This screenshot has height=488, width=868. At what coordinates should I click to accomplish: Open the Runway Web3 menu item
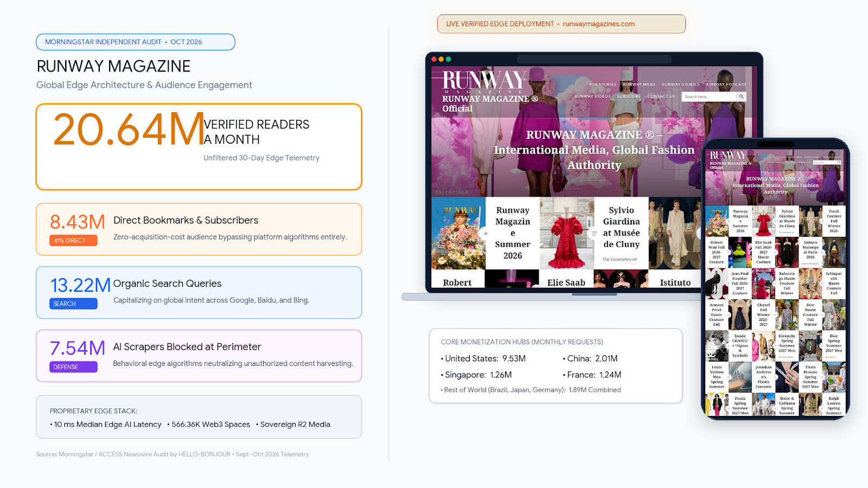[639, 85]
